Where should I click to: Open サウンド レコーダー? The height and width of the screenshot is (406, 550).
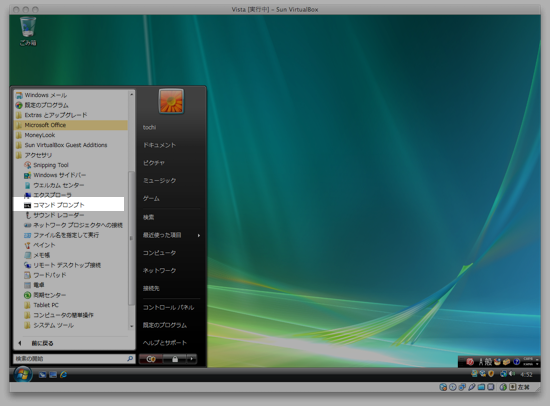coord(71,215)
